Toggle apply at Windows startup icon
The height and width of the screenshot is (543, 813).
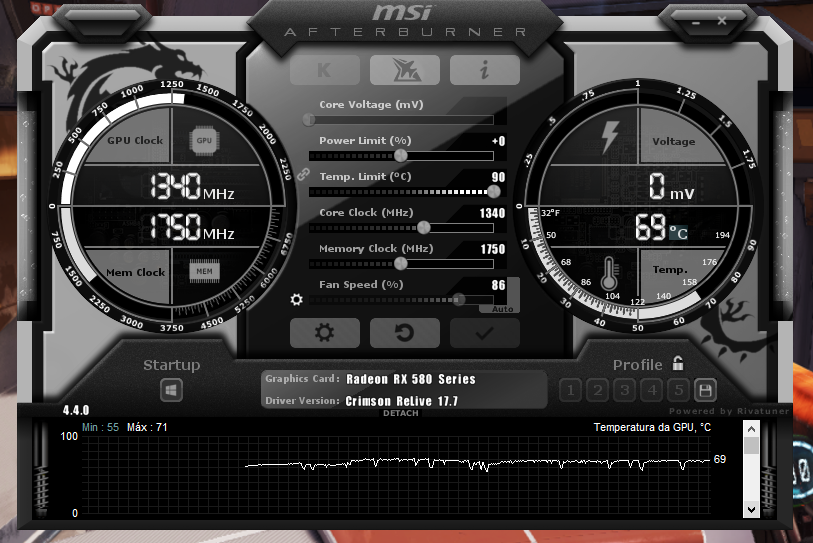[x=171, y=390]
